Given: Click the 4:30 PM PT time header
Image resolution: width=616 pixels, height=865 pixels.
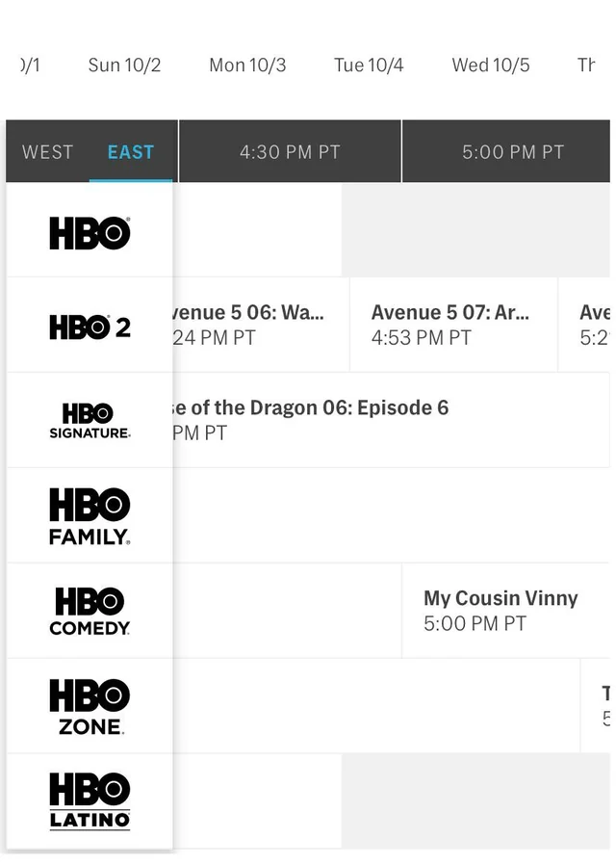Looking at the screenshot, I should click(289, 151).
